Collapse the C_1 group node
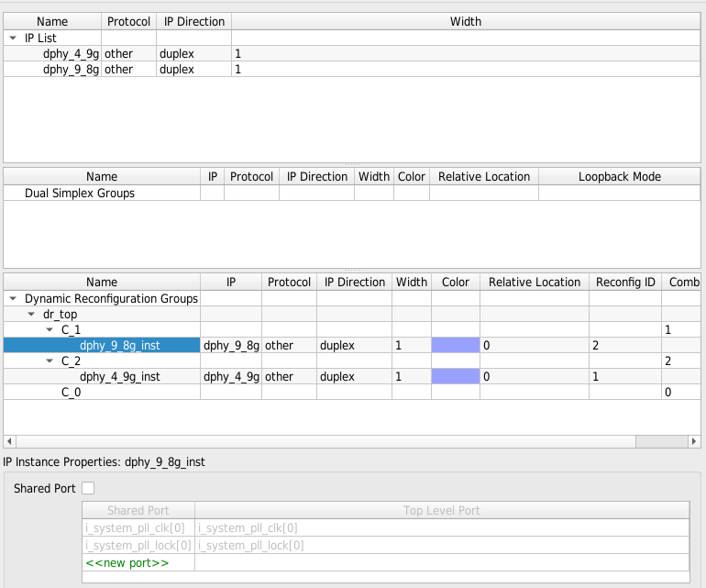This screenshot has height=588, width=706. (x=50, y=330)
